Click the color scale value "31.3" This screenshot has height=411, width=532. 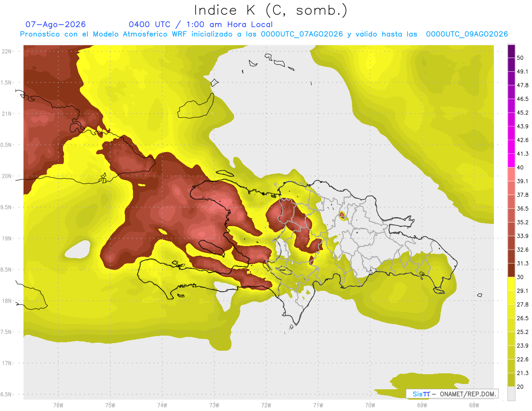(x=523, y=263)
